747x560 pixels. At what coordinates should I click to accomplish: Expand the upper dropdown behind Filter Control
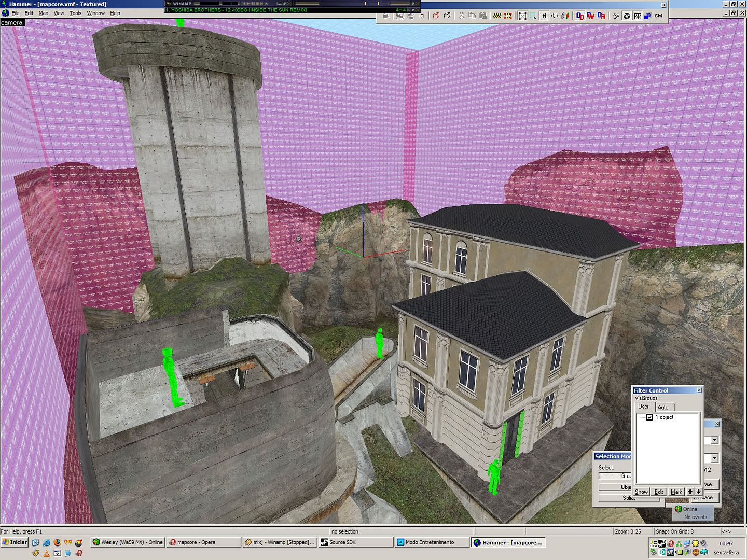[714, 440]
